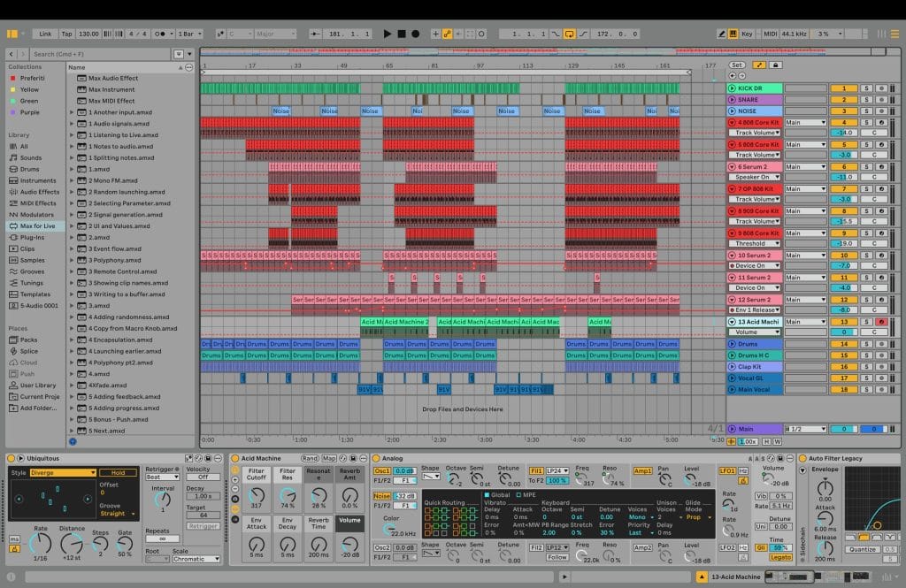Image resolution: width=906 pixels, height=588 pixels.
Task: Select Max for Live in the browser sidebar
Action: [x=31, y=225]
